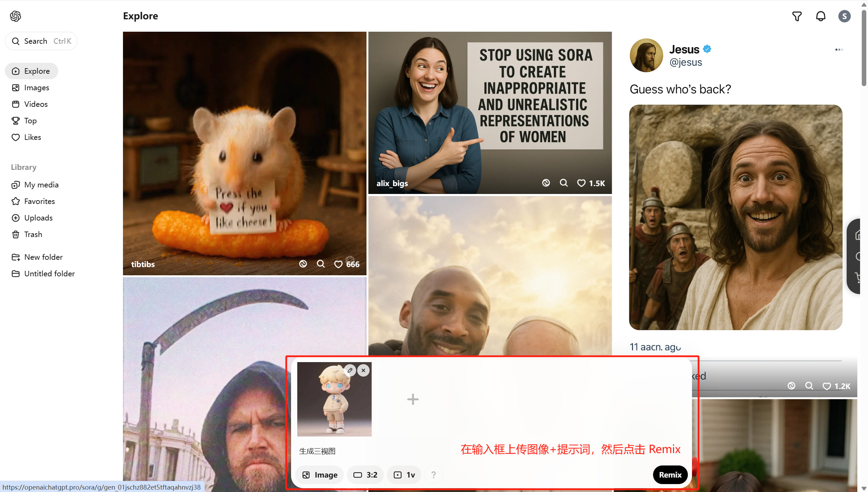The image size is (868, 492).
Task: Open My media library
Action: tap(35, 185)
